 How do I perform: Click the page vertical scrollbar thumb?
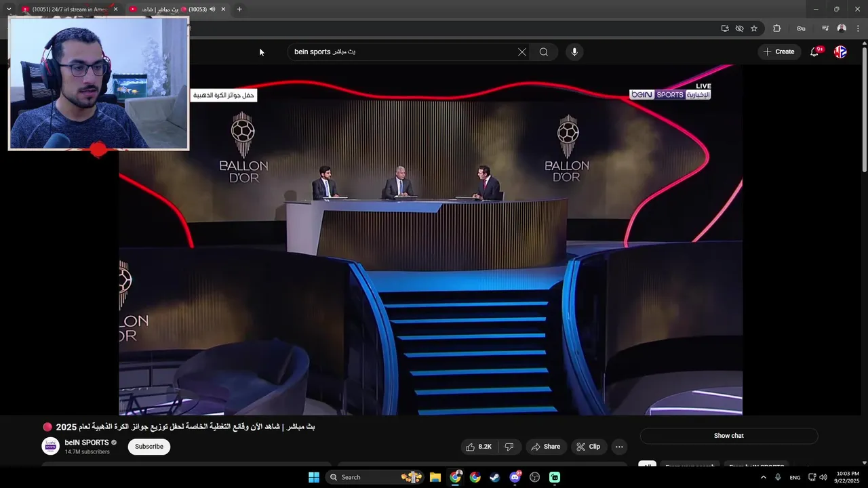[864, 108]
